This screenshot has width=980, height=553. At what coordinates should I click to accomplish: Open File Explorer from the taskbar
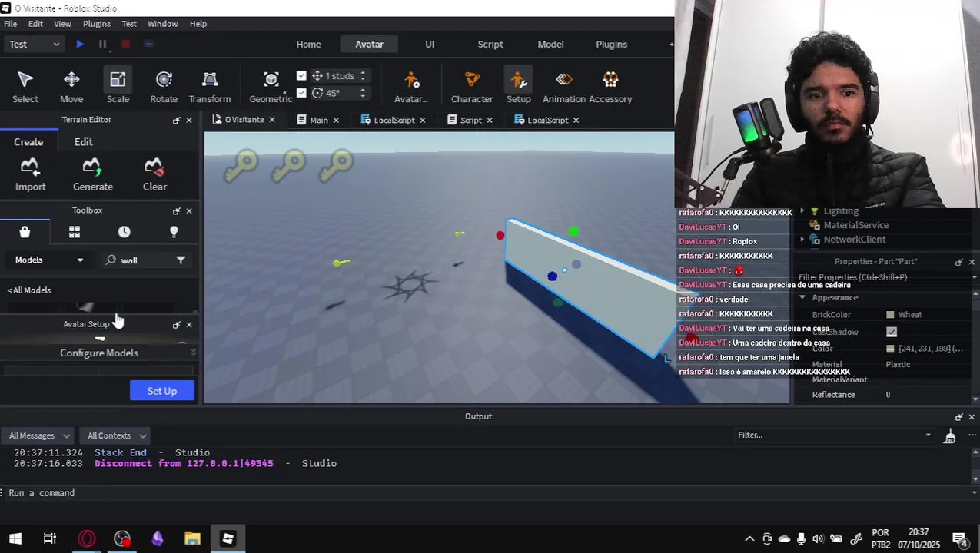[x=192, y=539]
